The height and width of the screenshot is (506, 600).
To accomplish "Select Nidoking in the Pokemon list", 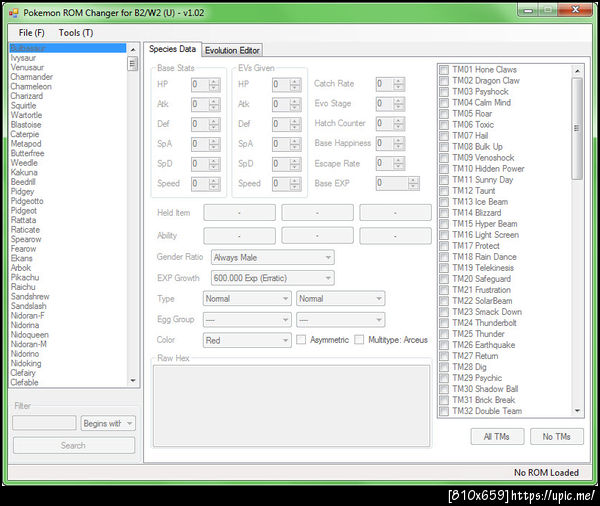I will pyautogui.click(x=67, y=363).
